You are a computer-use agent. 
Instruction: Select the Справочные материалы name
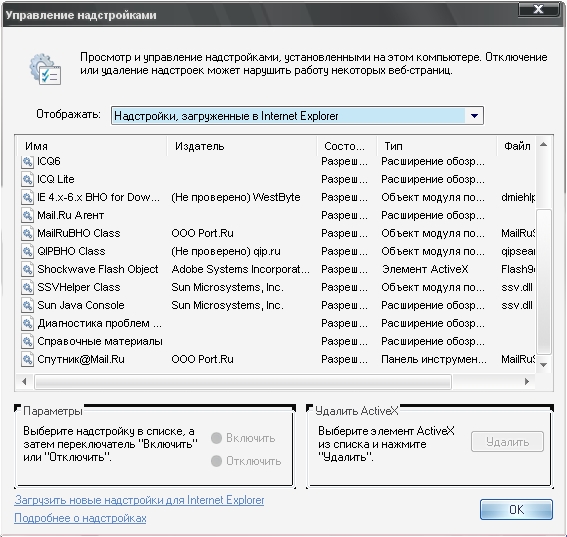(x=100, y=341)
